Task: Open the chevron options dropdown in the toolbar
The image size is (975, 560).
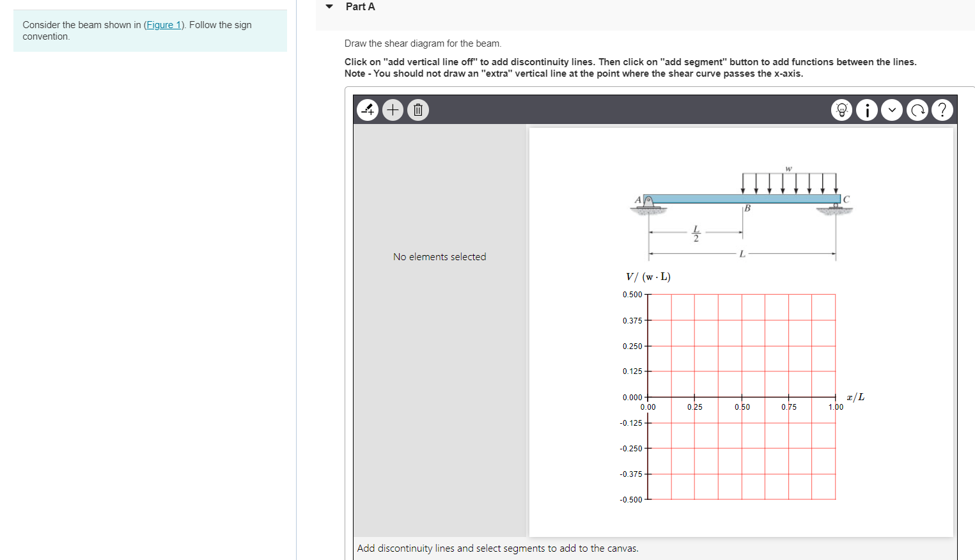Action: pyautogui.click(x=892, y=109)
